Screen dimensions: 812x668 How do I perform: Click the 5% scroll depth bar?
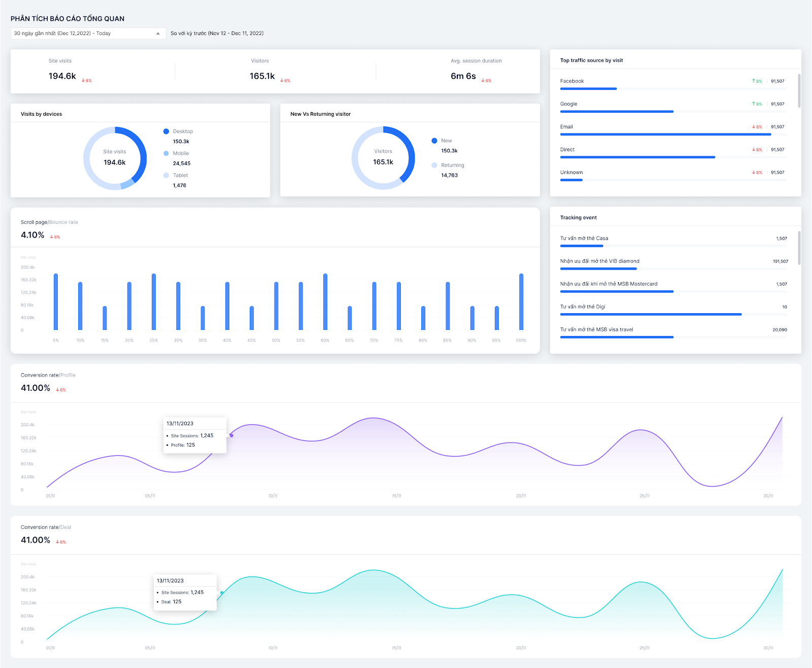click(56, 302)
